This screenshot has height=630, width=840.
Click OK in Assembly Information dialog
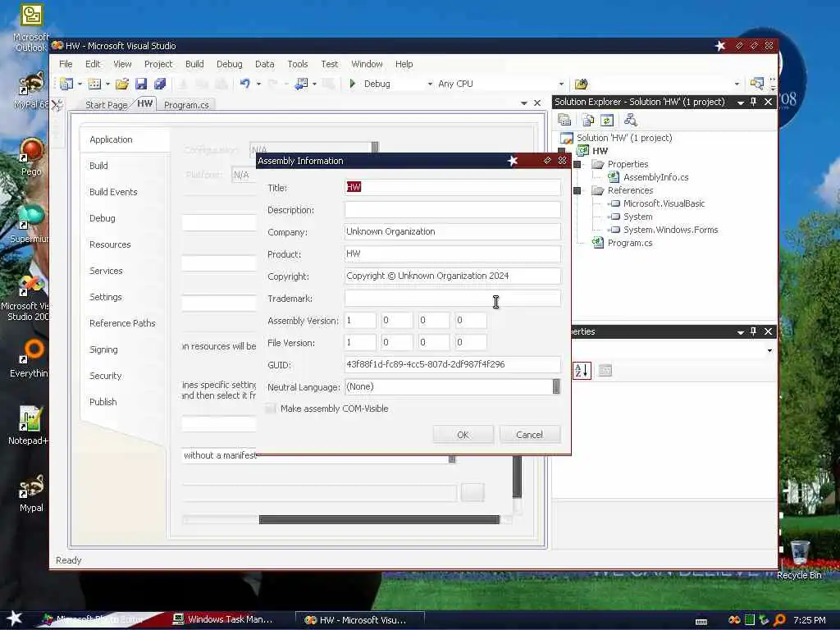pos(463,435)
